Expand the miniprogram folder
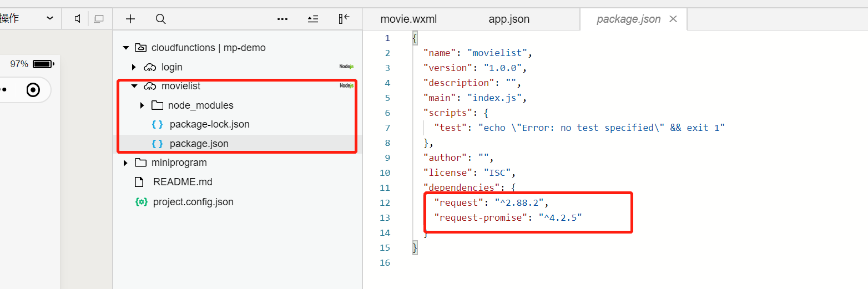868x289 pixels. pos(126,163)
